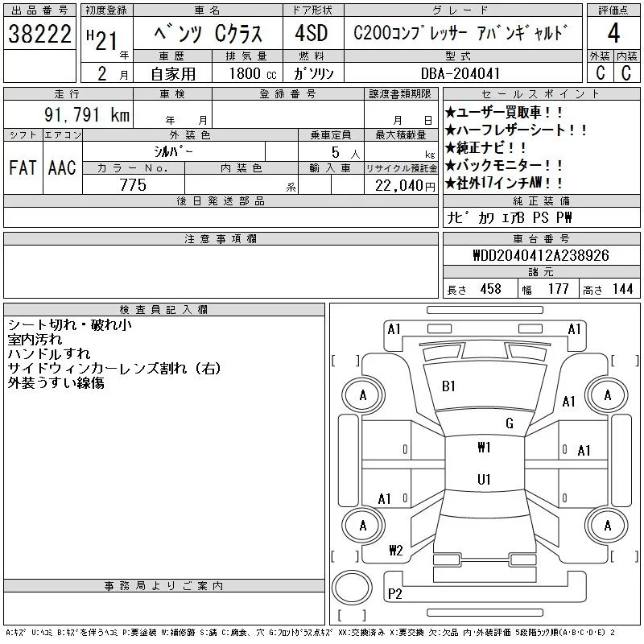Click the P2 mark on rear bumper
This screenshot has width=644, height=644.
coord(395,594)
